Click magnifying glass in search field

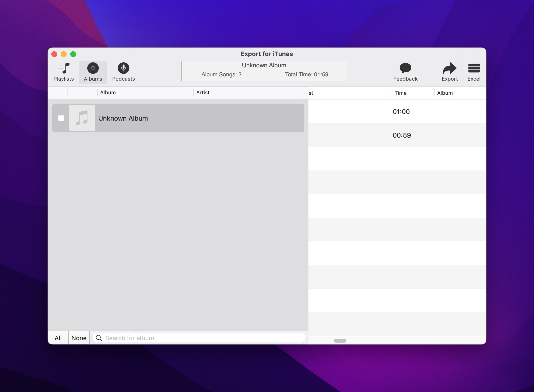click(x=99, y=338)
